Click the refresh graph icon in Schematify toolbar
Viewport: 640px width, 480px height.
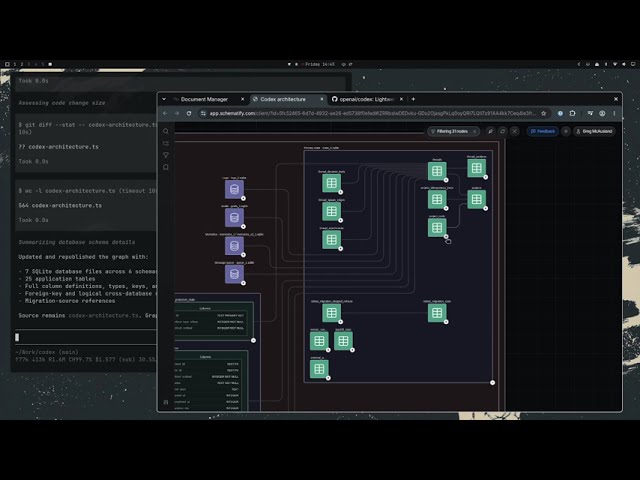pos(502,131)
